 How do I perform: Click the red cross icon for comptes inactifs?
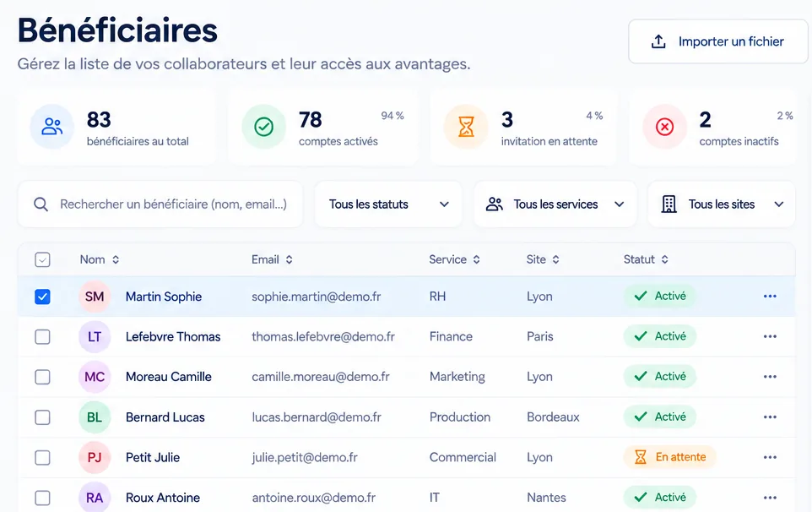(664, 127)
